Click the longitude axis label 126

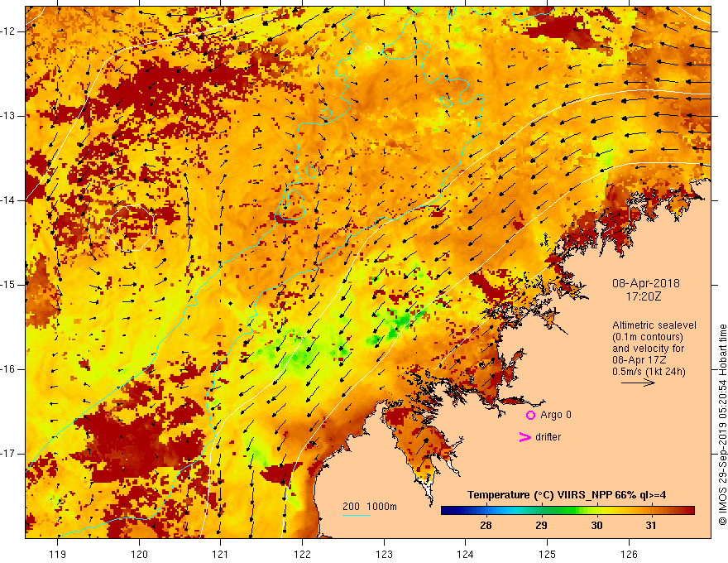pyautogui.click(x=629, y=554)
